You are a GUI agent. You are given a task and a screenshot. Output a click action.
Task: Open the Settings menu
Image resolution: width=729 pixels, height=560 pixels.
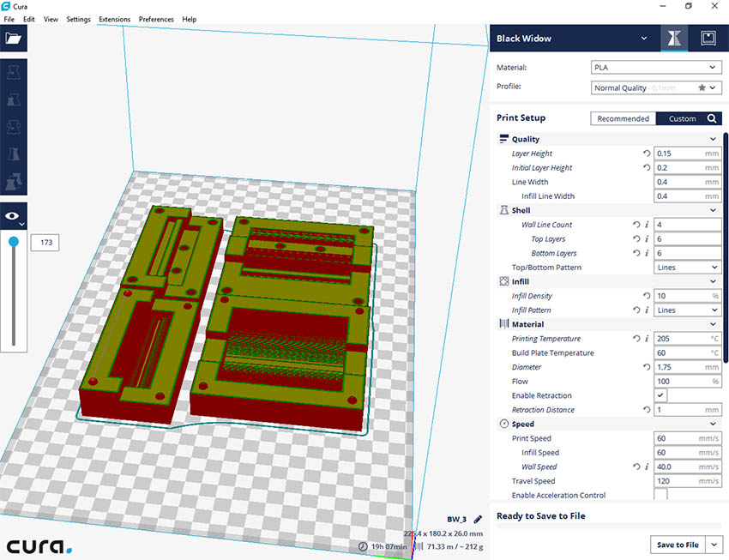78,19
